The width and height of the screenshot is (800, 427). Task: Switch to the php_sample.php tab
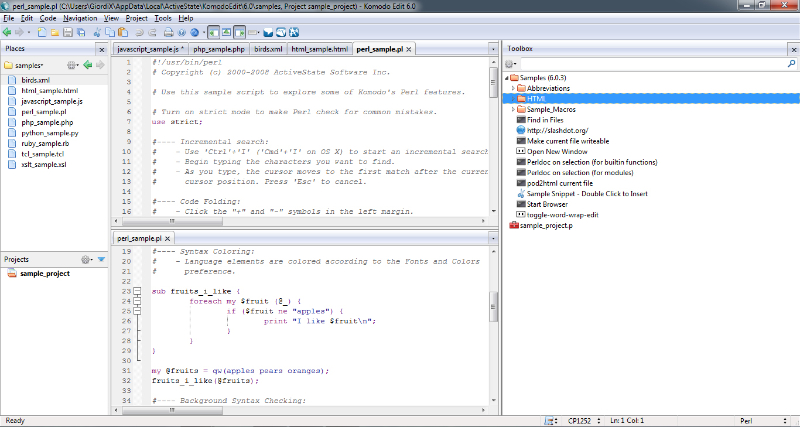coord(218,48)
